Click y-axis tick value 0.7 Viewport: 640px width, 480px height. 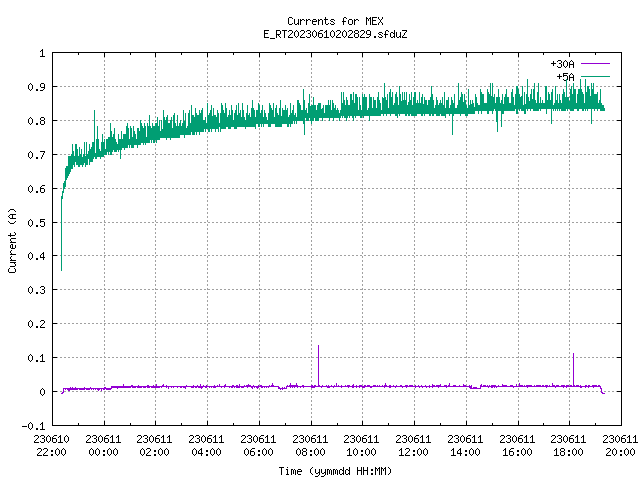coord(36,155)
